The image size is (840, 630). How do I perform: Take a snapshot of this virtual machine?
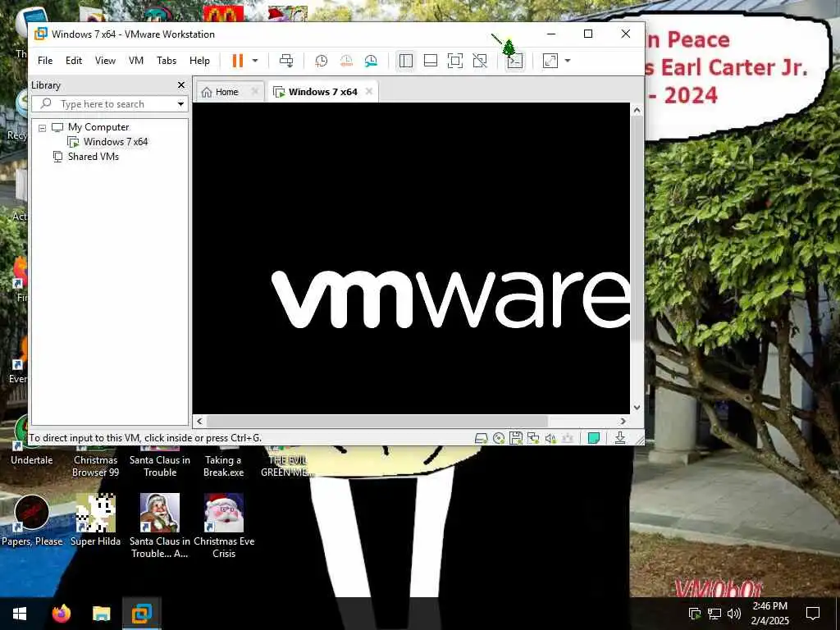pyautogui.click(x=321, y=61)
